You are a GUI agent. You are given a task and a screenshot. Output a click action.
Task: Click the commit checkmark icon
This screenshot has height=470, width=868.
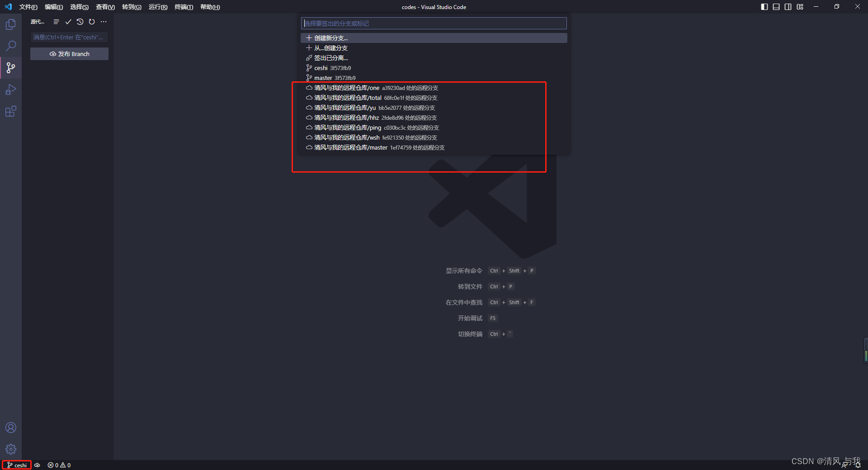coord(68,22)
